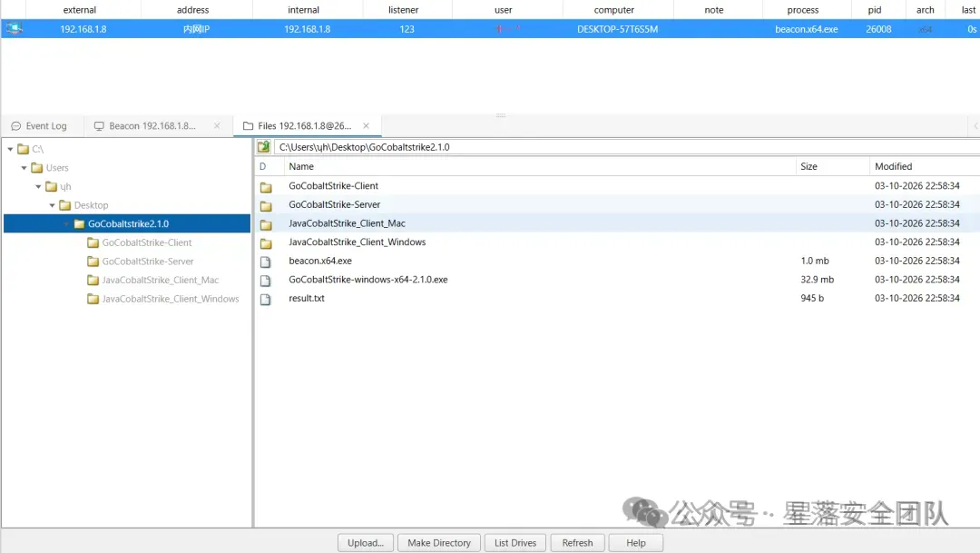Click the beacon computer icon in session row
The height and width of the screenshot is (553, 980).
click(x=14, y=29)
